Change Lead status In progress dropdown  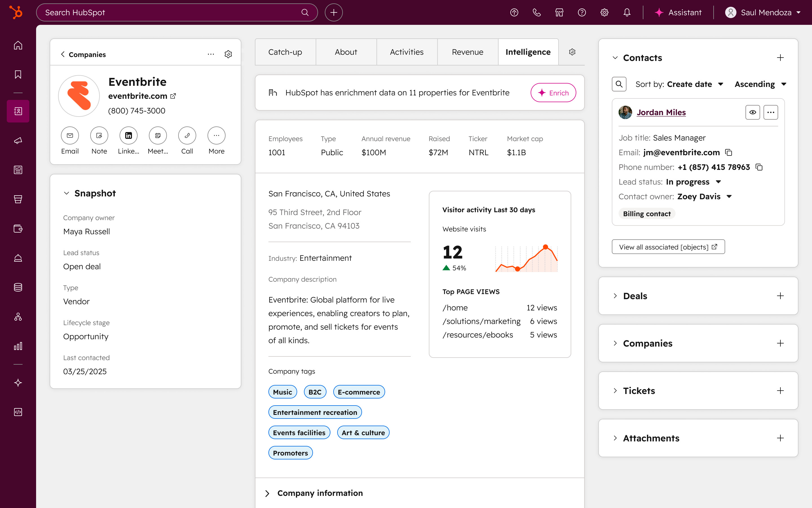point(694,182)
